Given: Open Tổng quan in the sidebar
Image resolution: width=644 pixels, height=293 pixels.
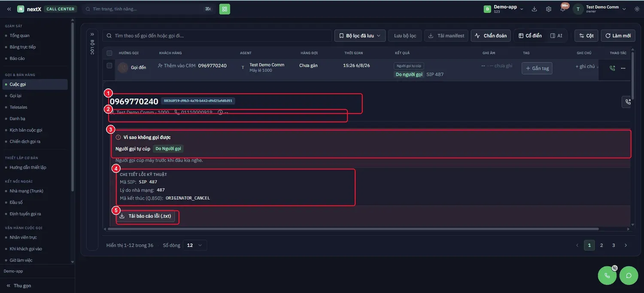Looking at the screenshot, I should tap(20, 36).
